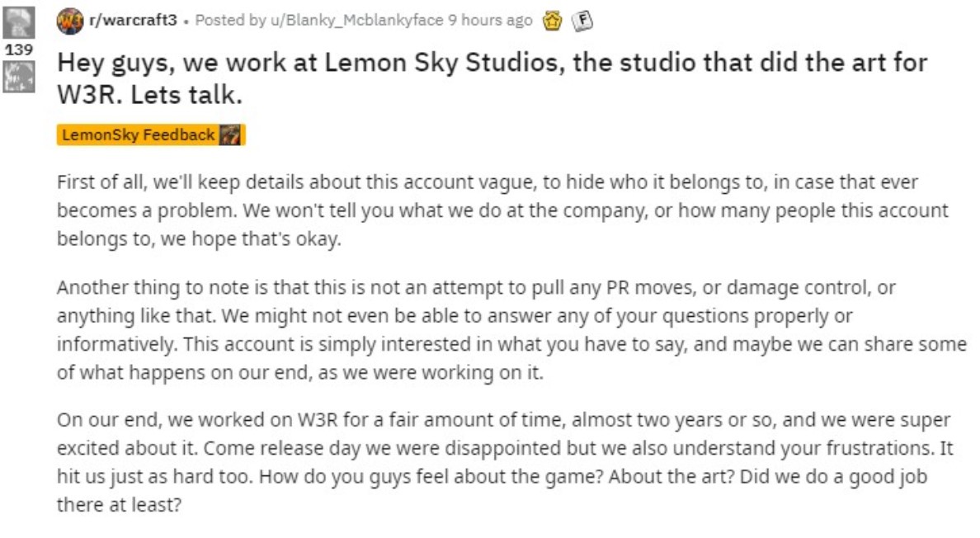Click the warcraft3 subreddit avatar icon
Viewport: 980px width, 538px height.
point(69,21)
